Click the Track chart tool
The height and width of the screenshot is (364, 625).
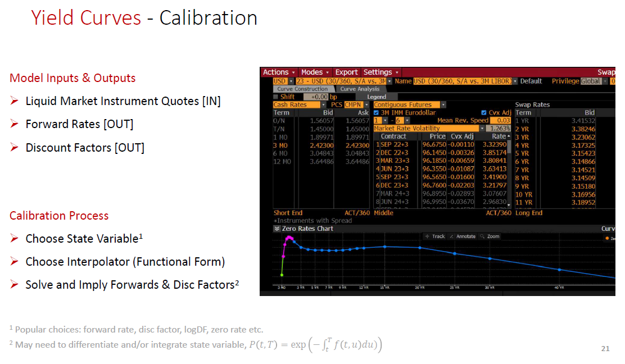435,236
